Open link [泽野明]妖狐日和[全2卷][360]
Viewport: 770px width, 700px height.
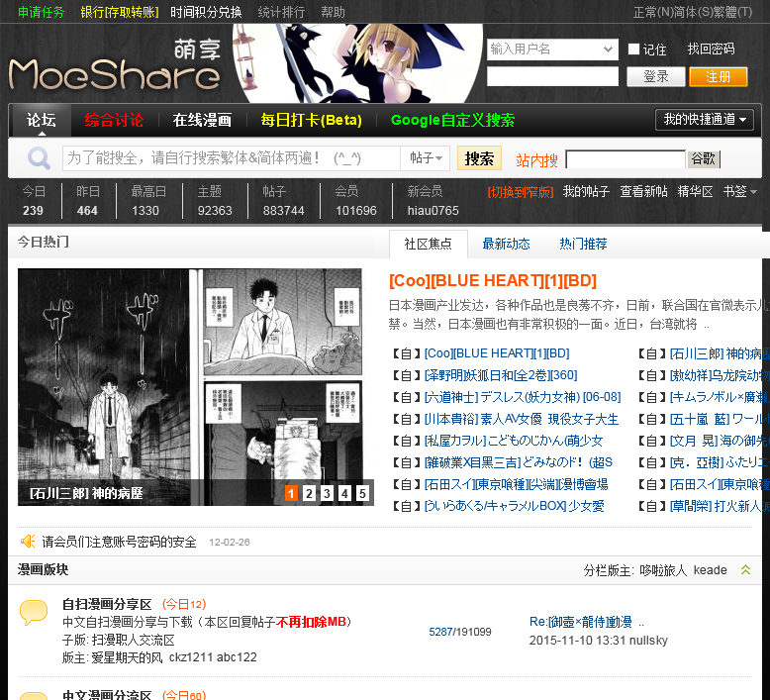pyautogui.click(x=501, y=375)
